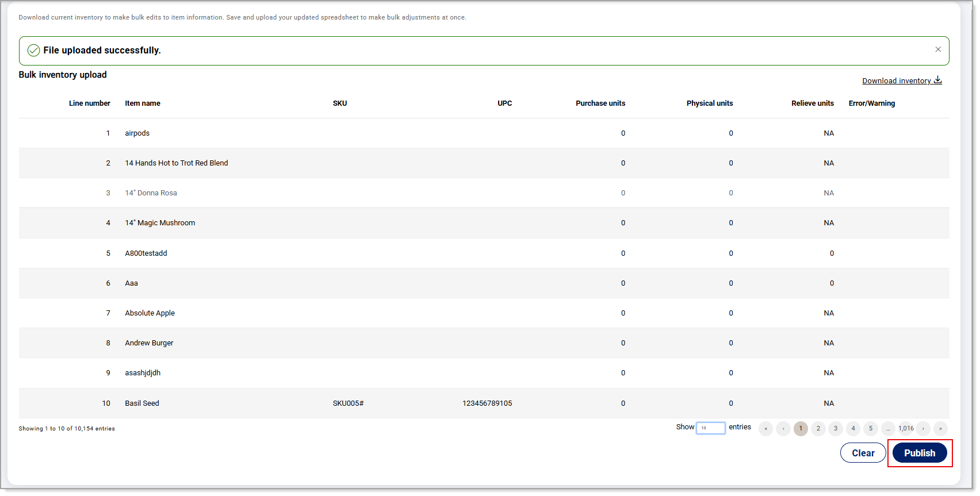Select the asashjdjdh item
The width and height of the screenshot is (980, 496).
click(143, 373)
